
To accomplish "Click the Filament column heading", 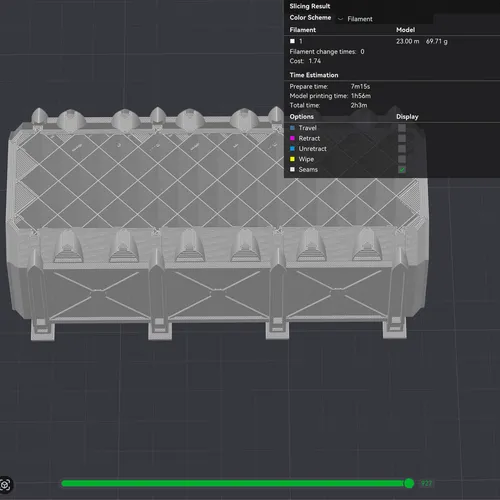I will (x=303, y=30).
